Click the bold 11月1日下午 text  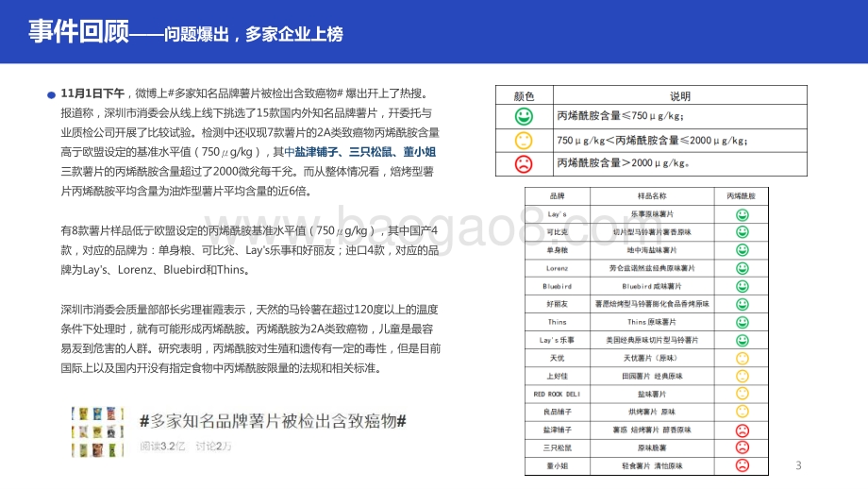click(92, 93)
